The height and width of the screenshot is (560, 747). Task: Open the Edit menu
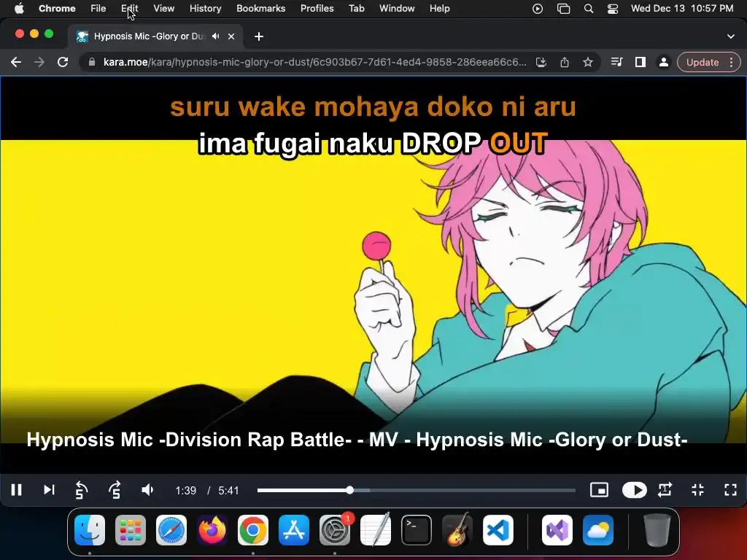[130, 9]
